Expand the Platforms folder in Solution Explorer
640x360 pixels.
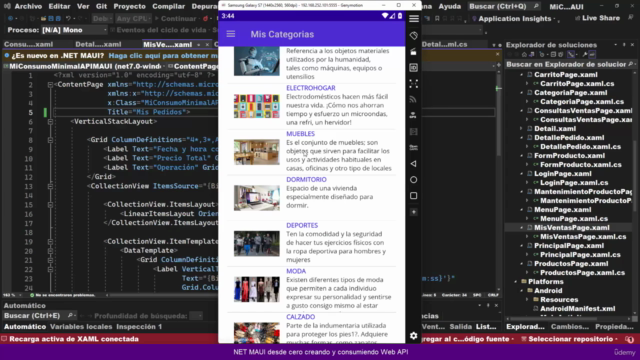tap(516, 282)
